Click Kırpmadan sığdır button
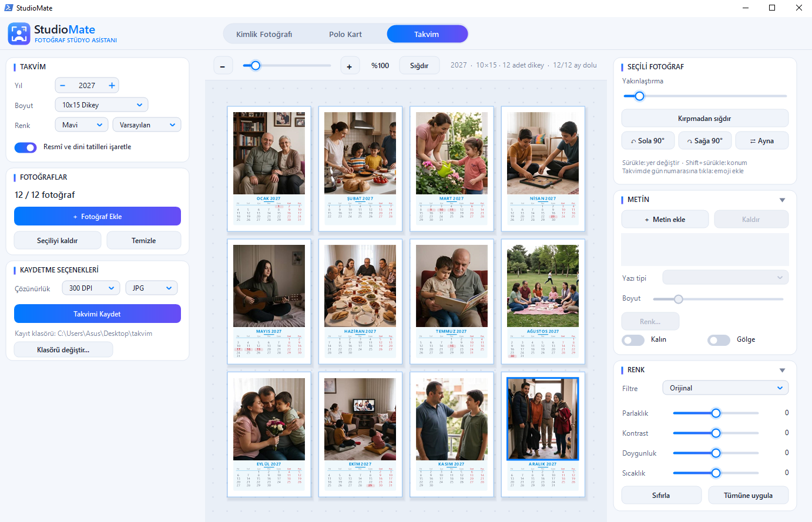The image size is (812, 522). pos(705,119)
